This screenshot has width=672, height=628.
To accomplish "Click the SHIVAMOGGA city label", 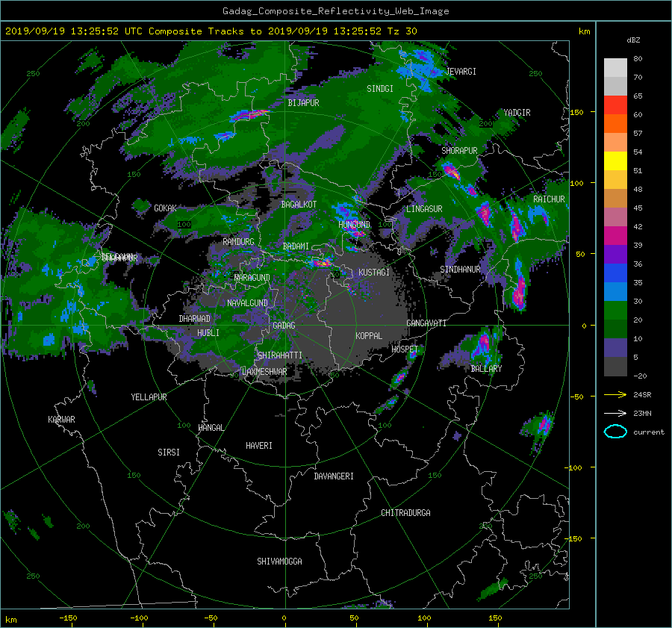I will 279,561.
